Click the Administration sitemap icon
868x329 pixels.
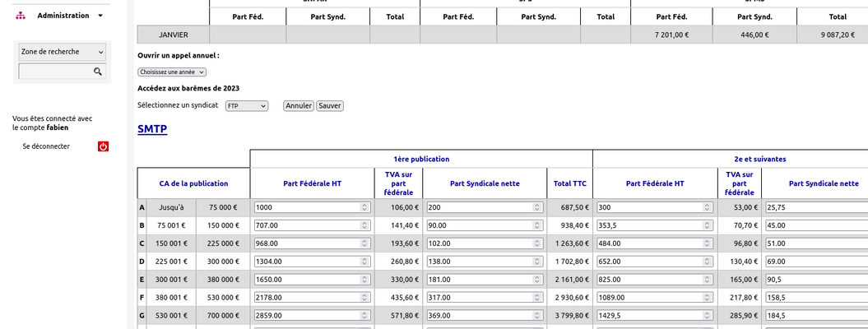(21, 16)
